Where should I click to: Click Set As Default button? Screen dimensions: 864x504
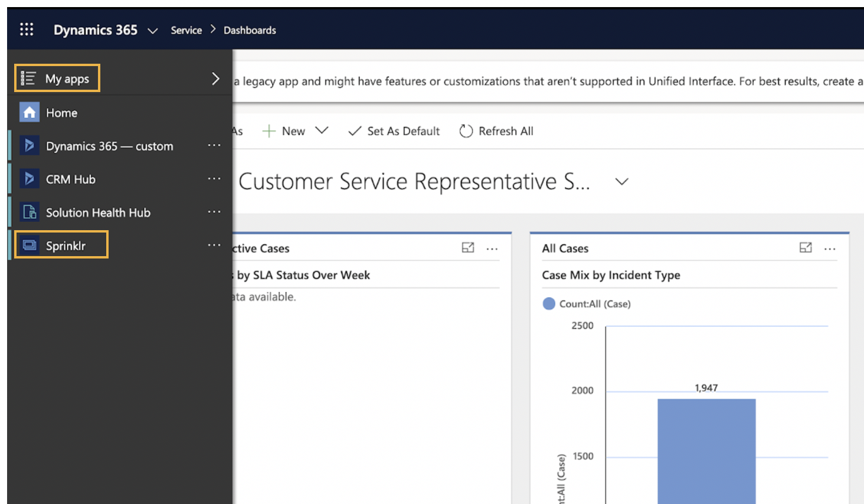394,131
